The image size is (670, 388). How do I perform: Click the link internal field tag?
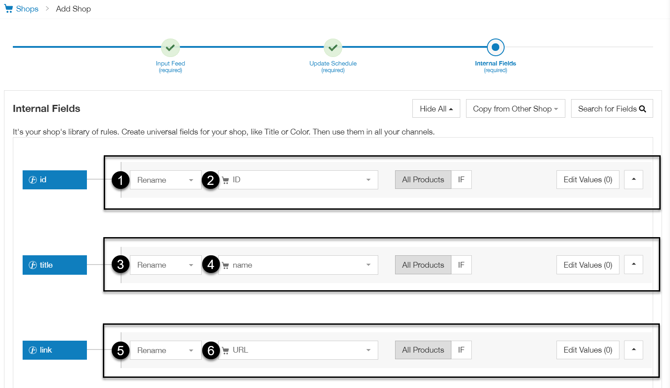tap(55, 350)
